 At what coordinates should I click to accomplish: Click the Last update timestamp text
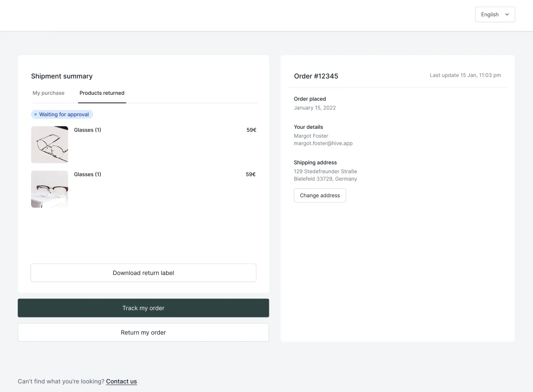point(465,75)
